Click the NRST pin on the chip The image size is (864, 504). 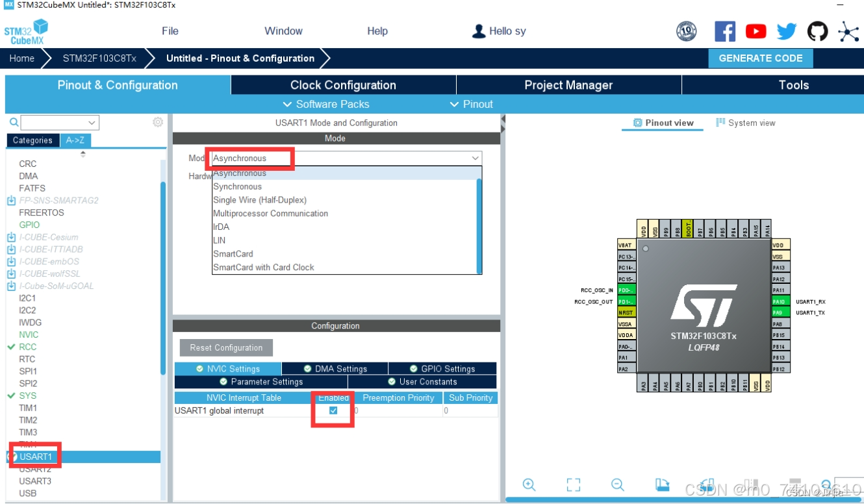[626, 312]
